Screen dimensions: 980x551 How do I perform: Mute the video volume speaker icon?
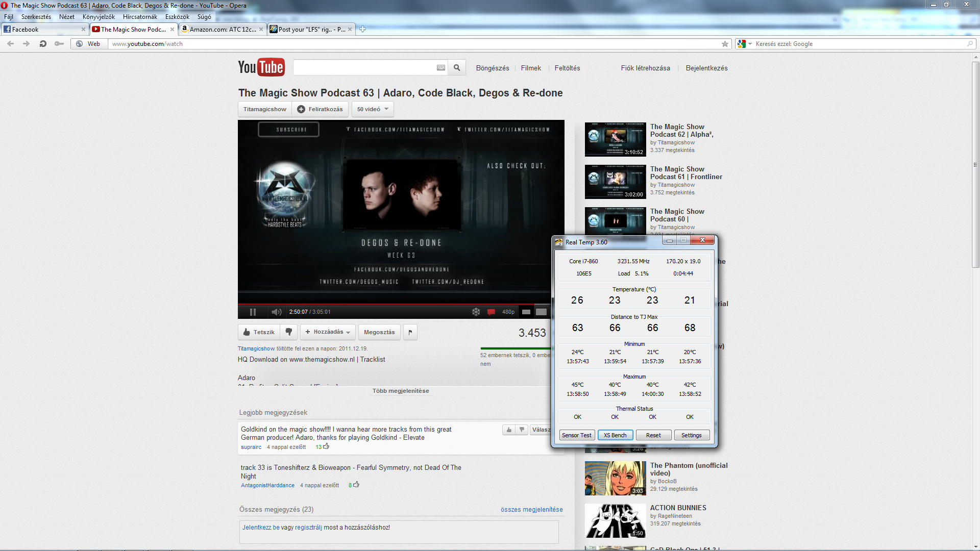(276, 312)
